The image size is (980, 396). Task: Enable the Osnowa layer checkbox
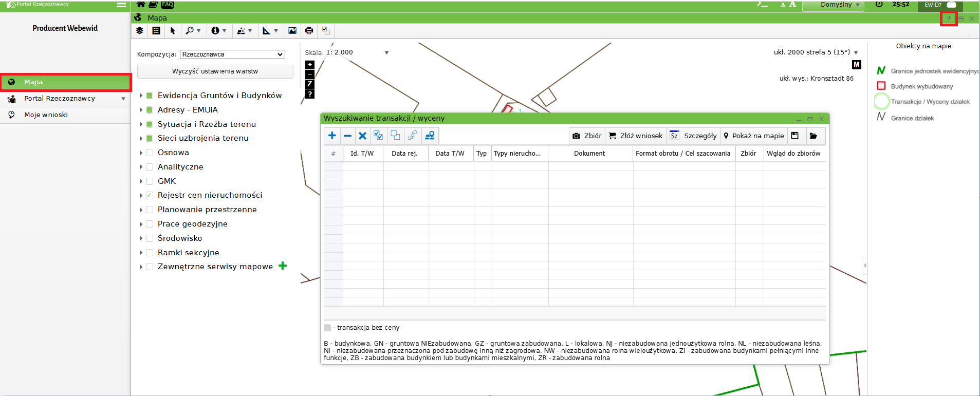tap(150, 153)
